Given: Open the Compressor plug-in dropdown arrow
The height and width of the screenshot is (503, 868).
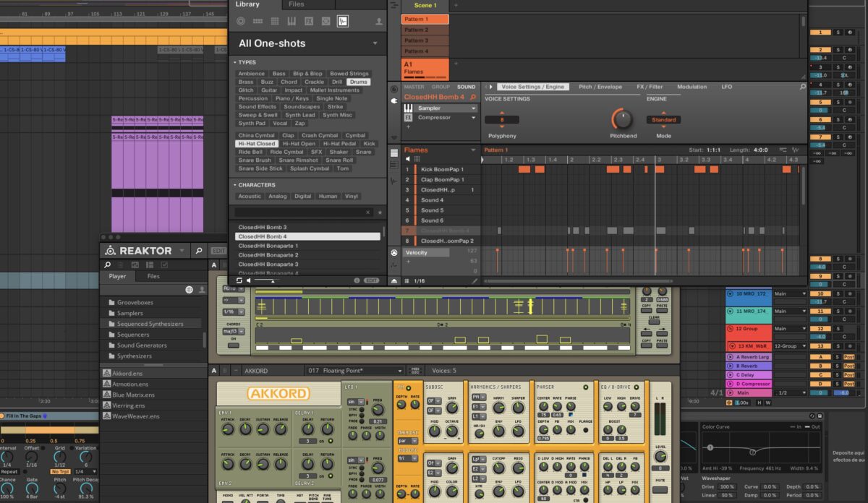Looking at the screenshot, I should (x=473, y=117).
